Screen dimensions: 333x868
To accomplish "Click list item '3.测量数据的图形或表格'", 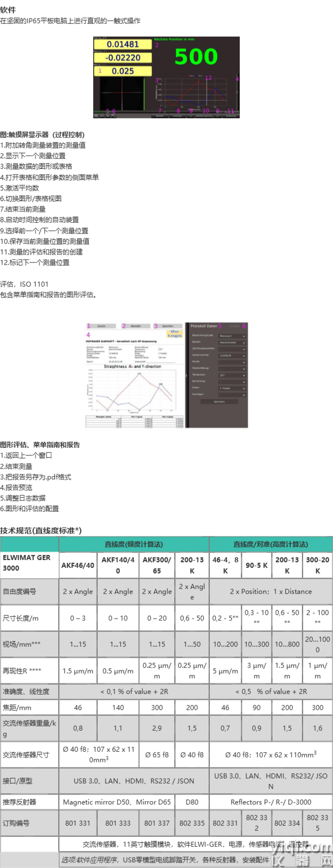I will [36, 166].
